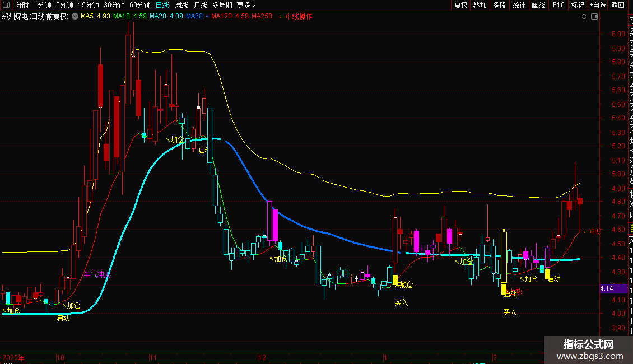The height and width of the screenshot is (364, 633).
Task: Click the 标记 mark button
Action: click(578, 5)
